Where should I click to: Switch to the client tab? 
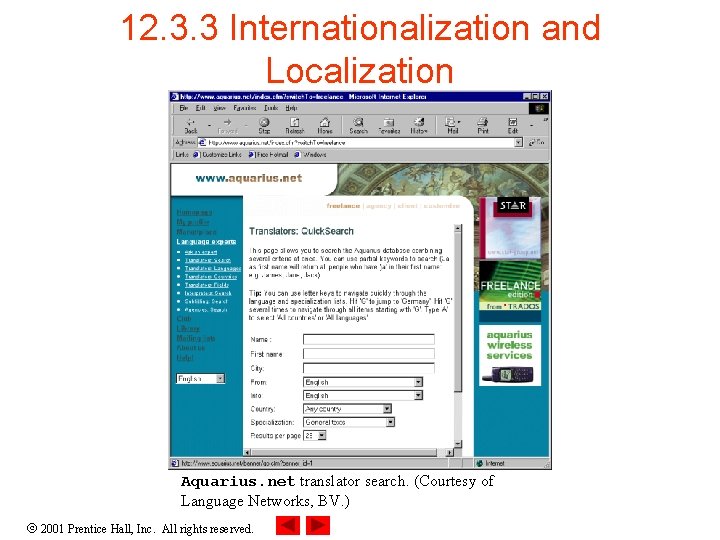(x=407, y=206)
